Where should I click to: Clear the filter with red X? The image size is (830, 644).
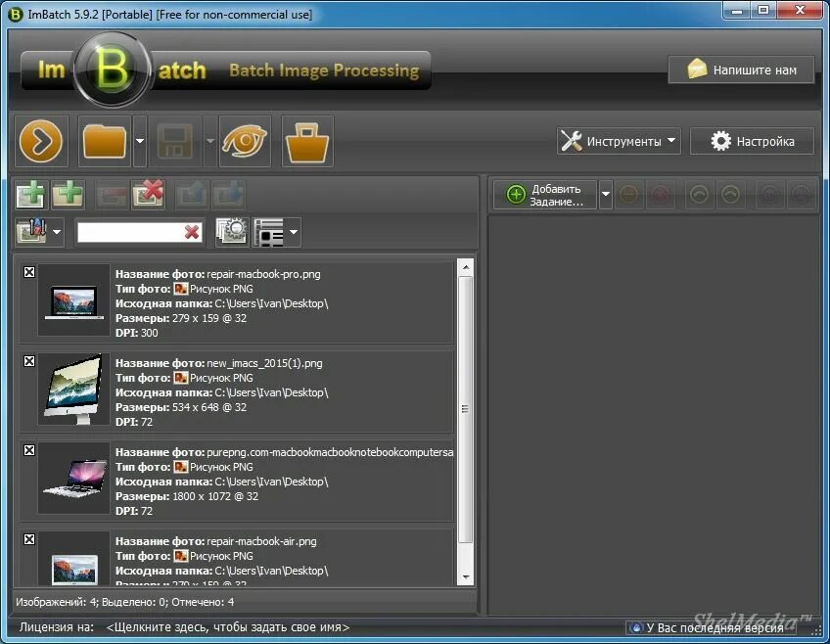click(192, 232)
